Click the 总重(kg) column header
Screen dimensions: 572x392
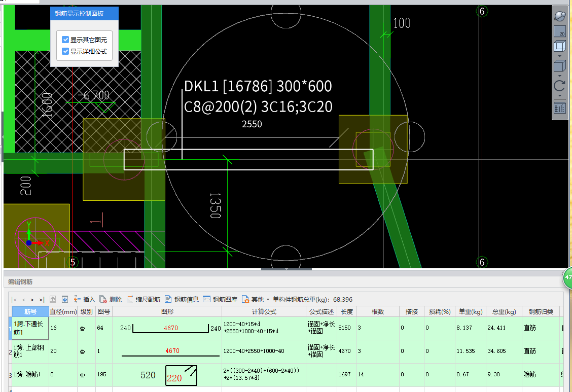click(504, 311)
